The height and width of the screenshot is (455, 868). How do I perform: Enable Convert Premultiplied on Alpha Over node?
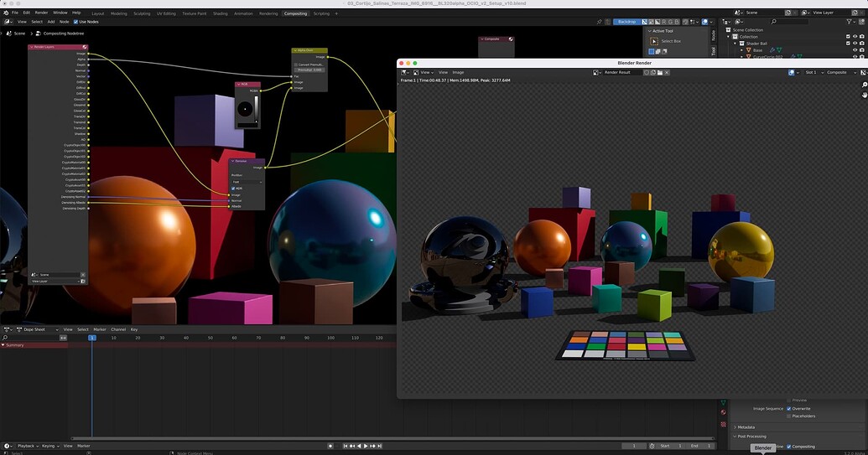(x=296, y=65)
